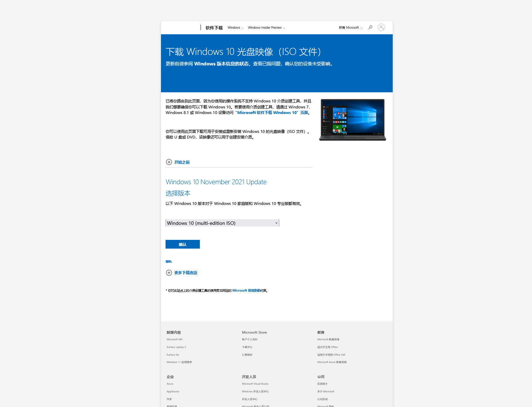The height and width of the screenshot is (407, 532).
Task: Expand the 更多下载选项 section
Action: tap(186, 273)
